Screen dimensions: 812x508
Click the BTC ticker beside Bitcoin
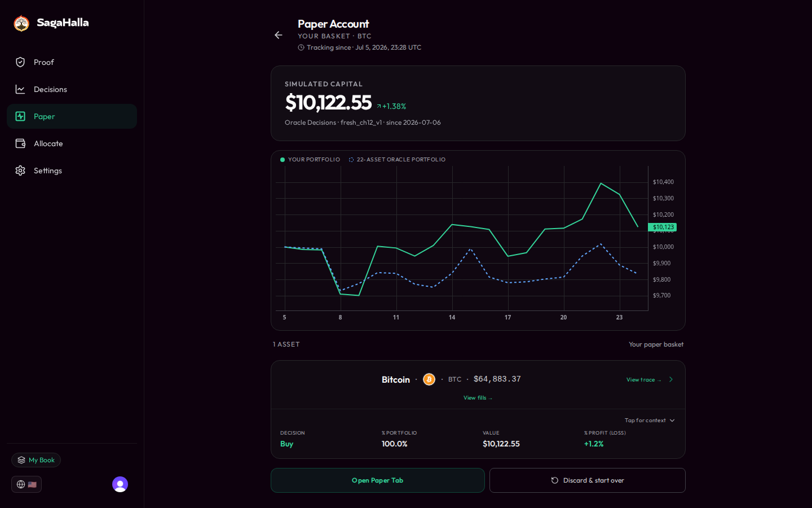454,379
